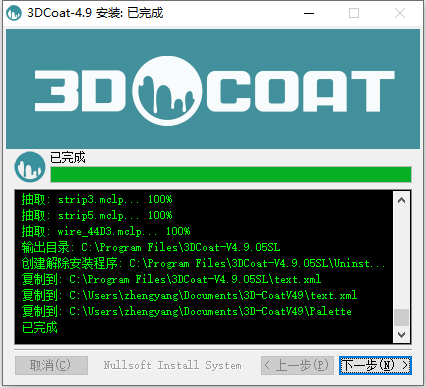Click the 已完成 status label above progress bar
Image resolution: width=426 pixels, height=388 pixels.
click(x=68, y=157)
